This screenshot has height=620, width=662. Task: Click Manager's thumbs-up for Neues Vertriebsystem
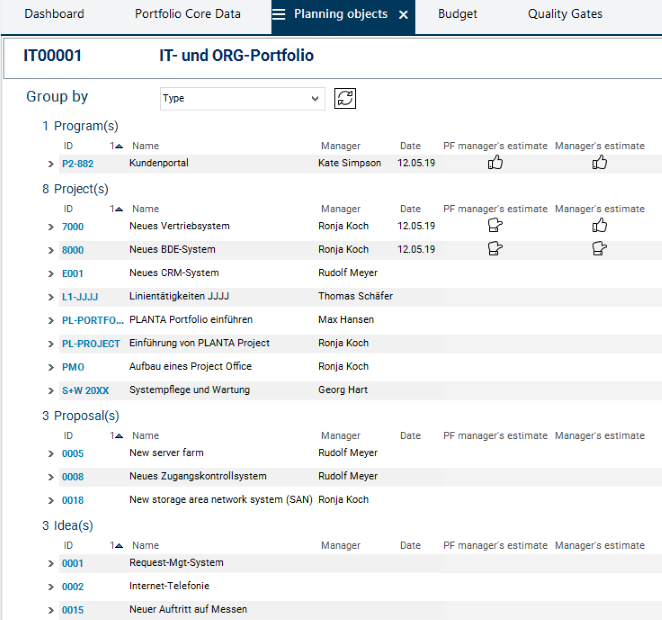[x=600, y=226]
